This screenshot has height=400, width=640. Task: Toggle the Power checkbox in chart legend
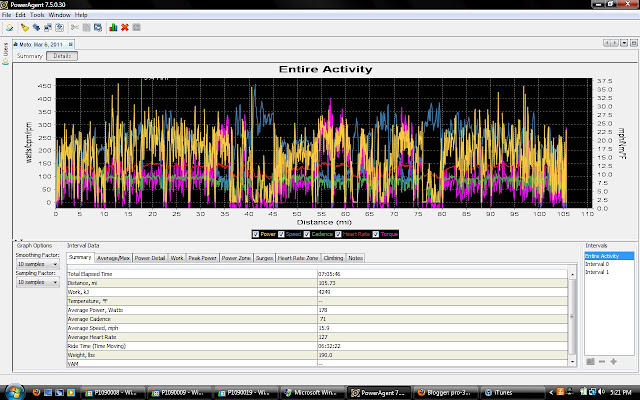(258, 233)
